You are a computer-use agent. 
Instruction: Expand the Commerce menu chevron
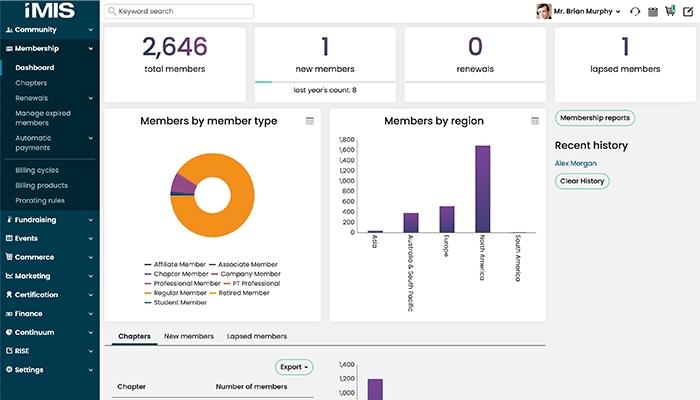click(91, 257)
